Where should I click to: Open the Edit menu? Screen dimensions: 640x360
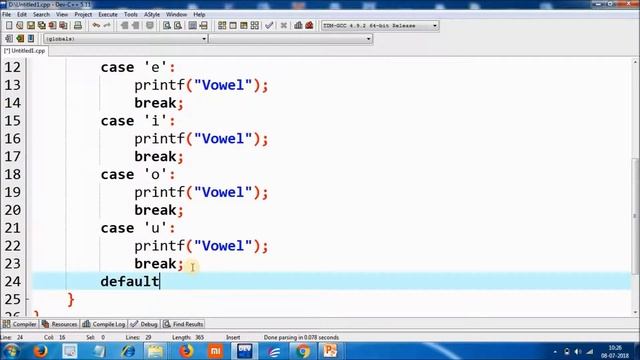pos(22,14)
